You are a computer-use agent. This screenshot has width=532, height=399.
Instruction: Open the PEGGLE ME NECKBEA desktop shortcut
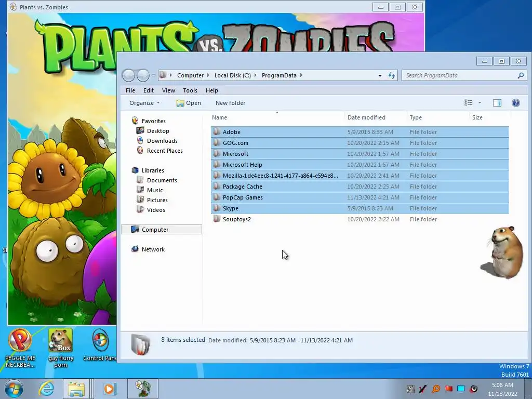(20, 349)
